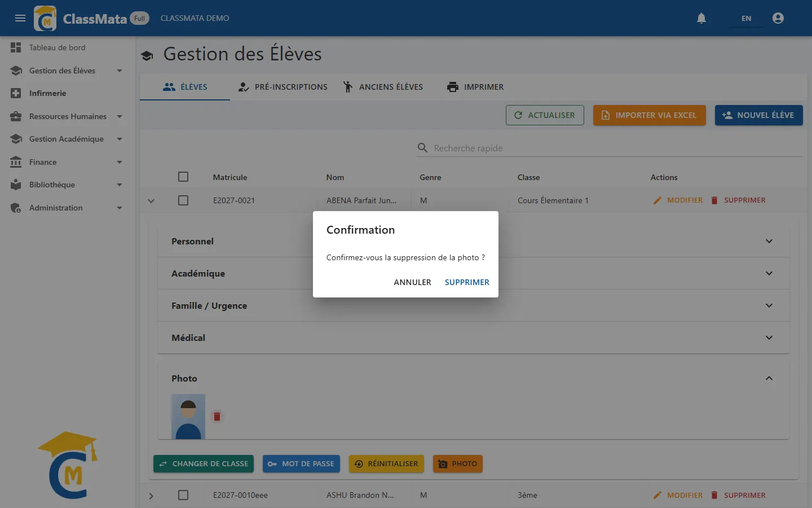Expand Gestion des Élèves sidebar menu
The image size is (812, 508).
pos(68,71)
